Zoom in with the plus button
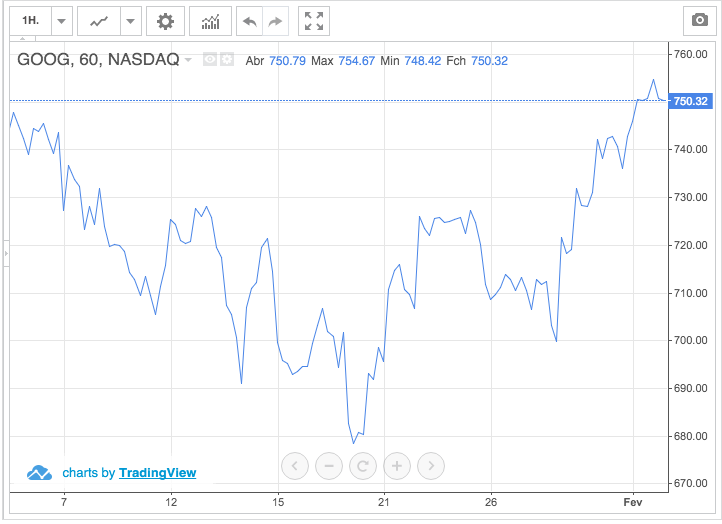 point(397,465)
